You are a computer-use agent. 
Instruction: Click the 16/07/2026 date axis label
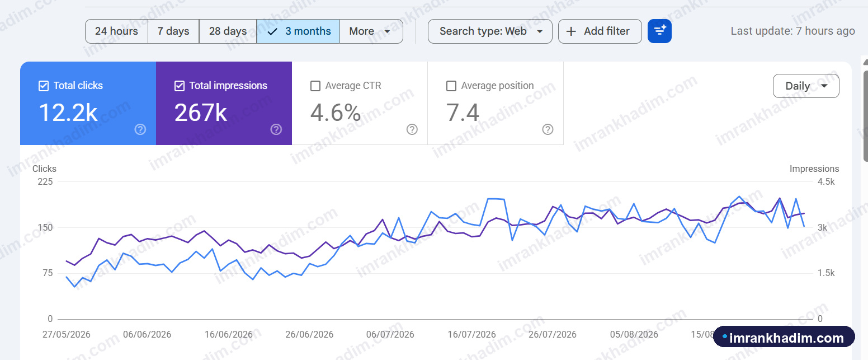pos(471,334)
